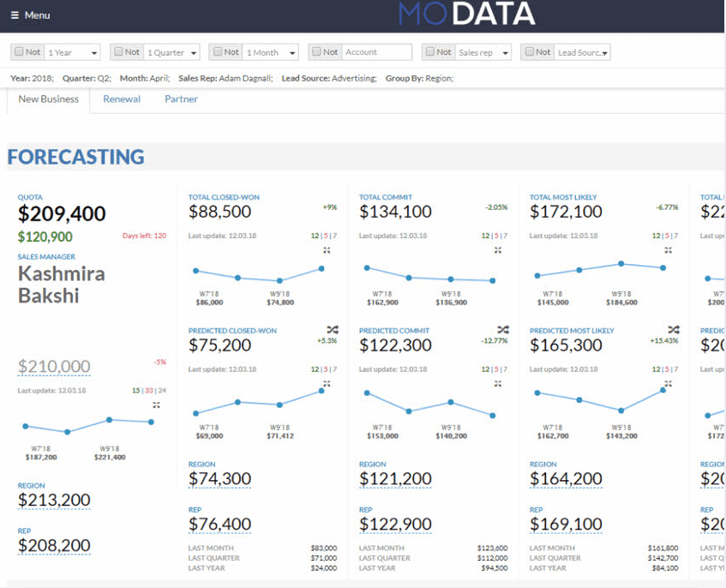Click the $76,400 closed-won rep value

(x=220, y=524)
